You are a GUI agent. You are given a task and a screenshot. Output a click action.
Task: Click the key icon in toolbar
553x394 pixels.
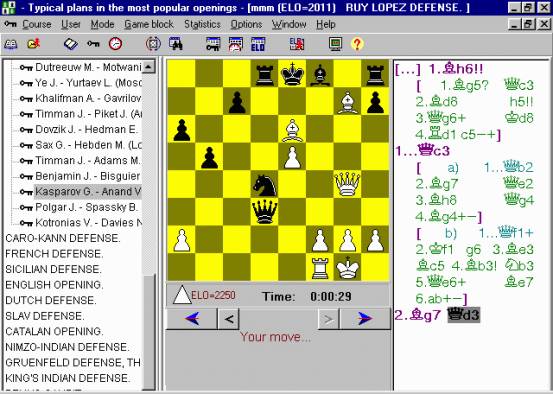93,44
